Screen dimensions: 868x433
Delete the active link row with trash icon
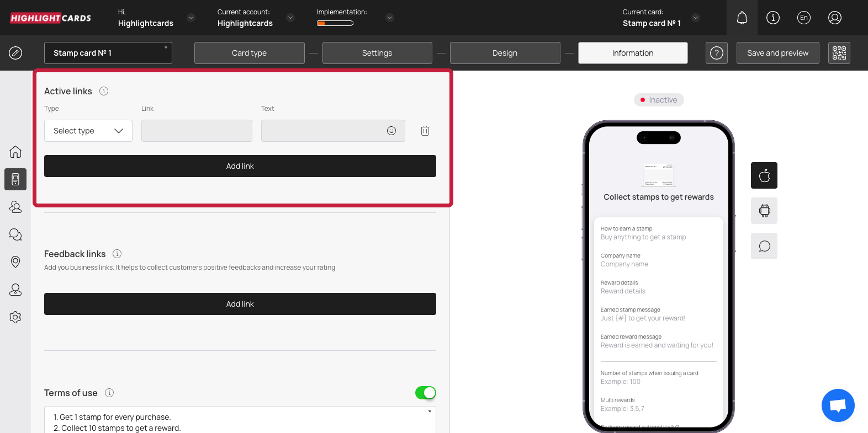point(425,131)
